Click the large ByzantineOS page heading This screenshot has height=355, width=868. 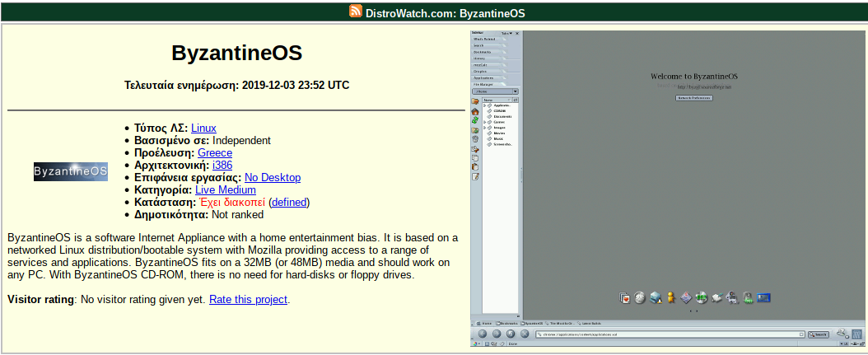point(236,54)
